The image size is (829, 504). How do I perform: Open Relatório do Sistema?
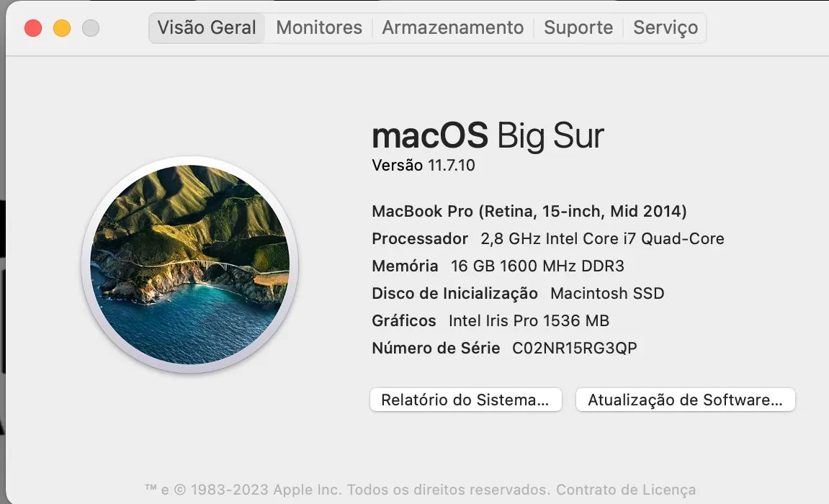[465, 400]
